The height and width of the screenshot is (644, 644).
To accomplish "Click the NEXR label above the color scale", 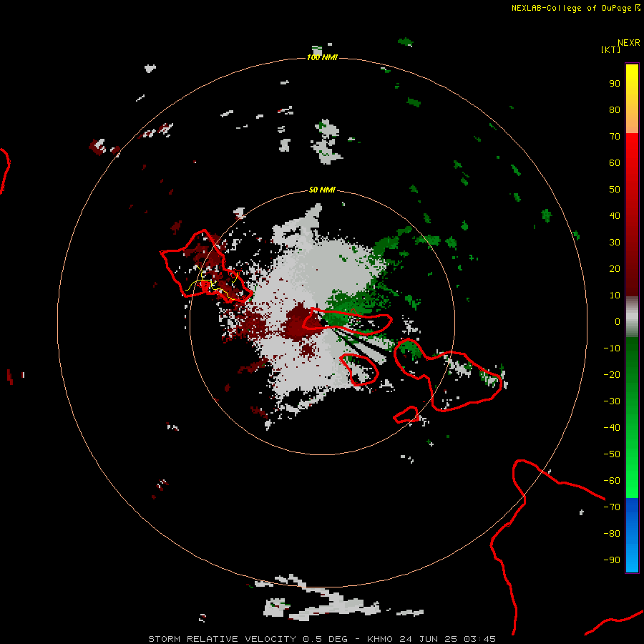I will [x=629, y=43].
